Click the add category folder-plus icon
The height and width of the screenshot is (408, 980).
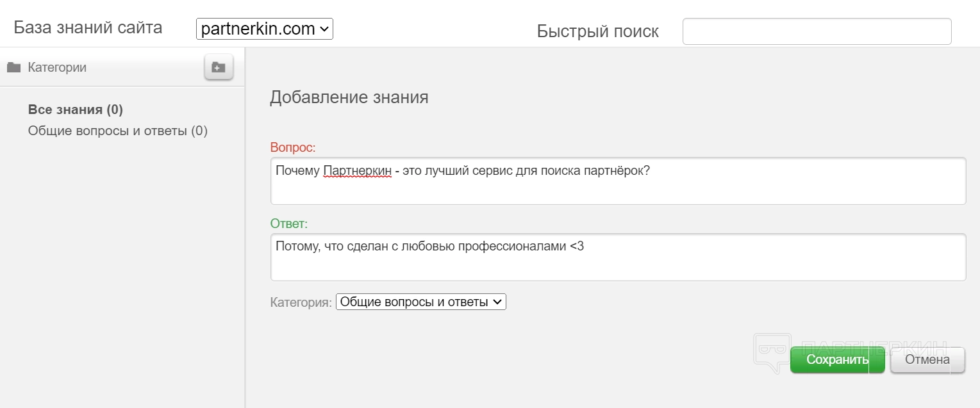pyautogui.click(x=219, y=67)
